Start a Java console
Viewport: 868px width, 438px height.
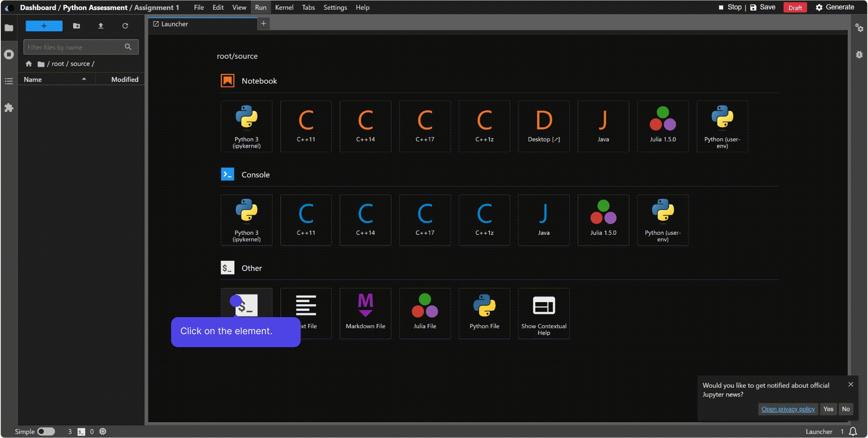tap(544, 220)
